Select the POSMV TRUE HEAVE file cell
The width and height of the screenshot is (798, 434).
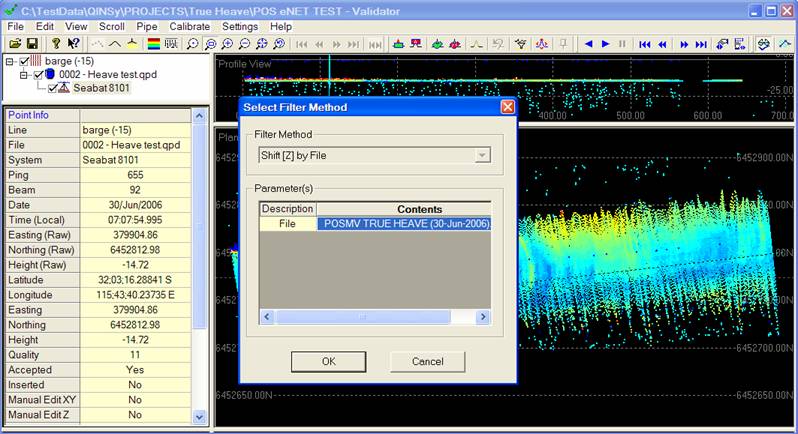coord(405,224)
